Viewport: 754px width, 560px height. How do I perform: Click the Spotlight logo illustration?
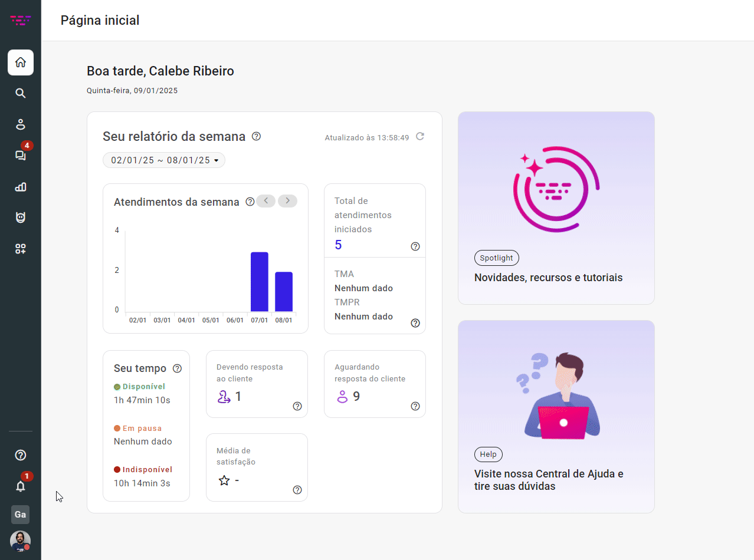[556, 189]
